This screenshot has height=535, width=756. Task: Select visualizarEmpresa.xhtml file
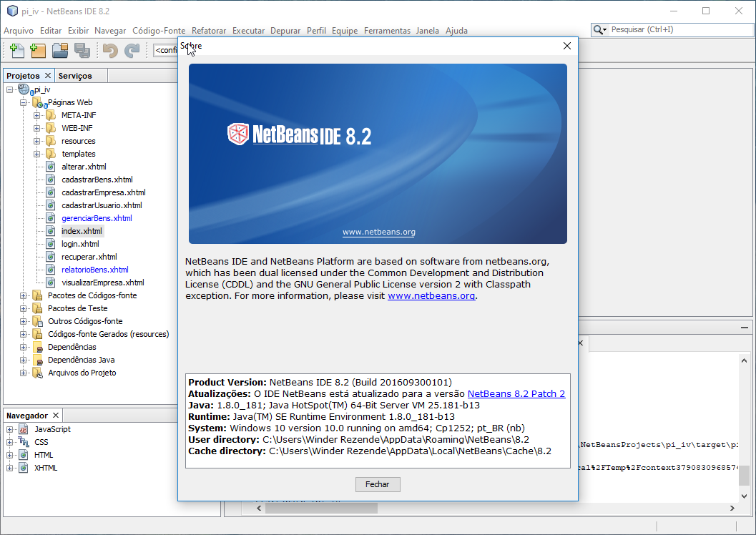pos(103,283)
